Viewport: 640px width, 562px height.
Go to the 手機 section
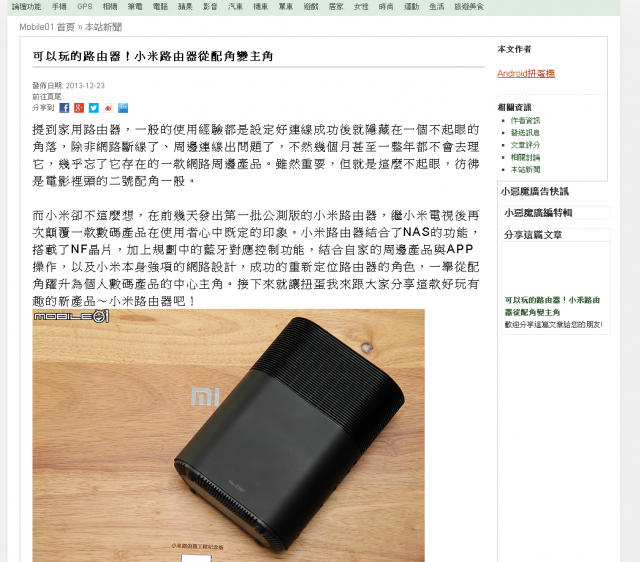coord(59,7)
